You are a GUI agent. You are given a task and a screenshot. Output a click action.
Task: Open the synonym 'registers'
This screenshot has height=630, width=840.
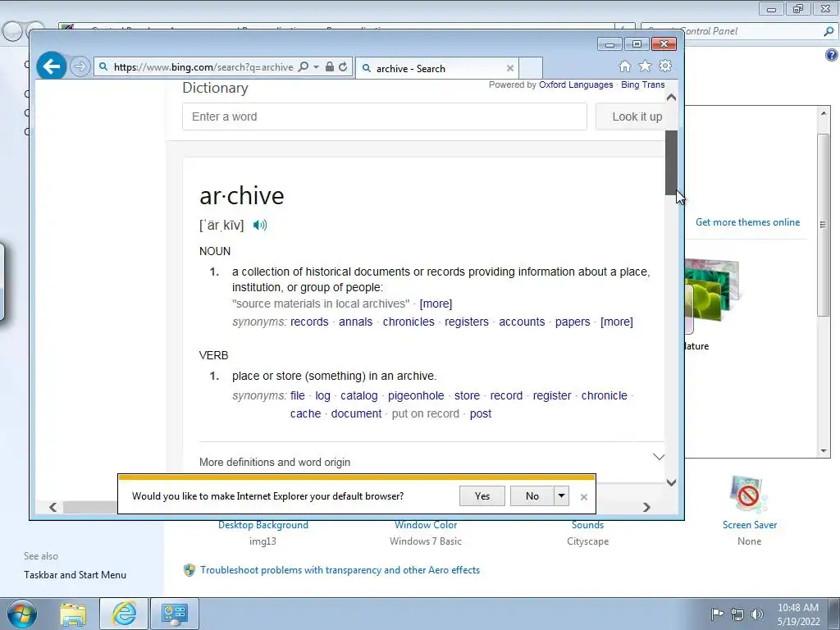point(467,322)
